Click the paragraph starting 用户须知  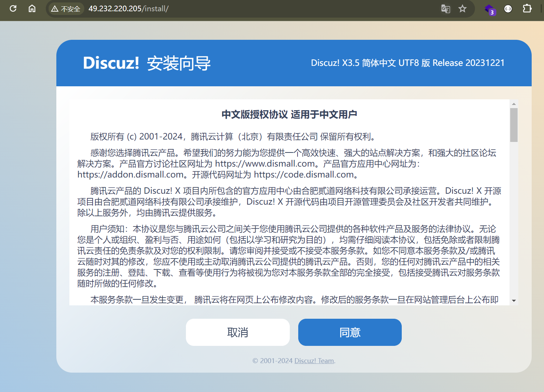click(289, 256)
